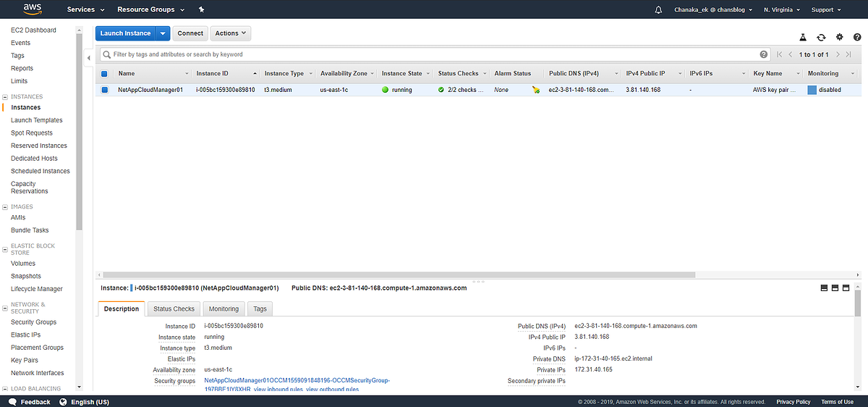This screenshot has height=407, width=868.
Task: Uncheck the NetAppCloudManager01 row checkbox
Action: pos(104,90)
